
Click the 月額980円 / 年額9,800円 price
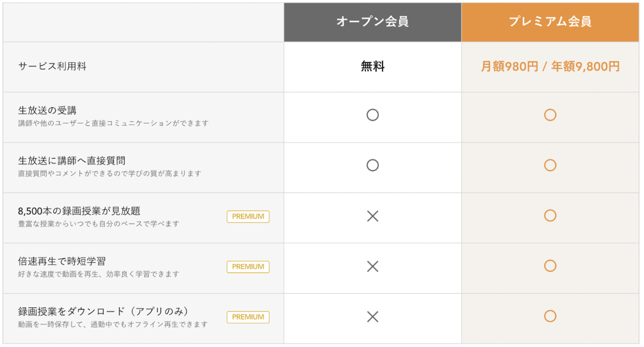[550, 67]
